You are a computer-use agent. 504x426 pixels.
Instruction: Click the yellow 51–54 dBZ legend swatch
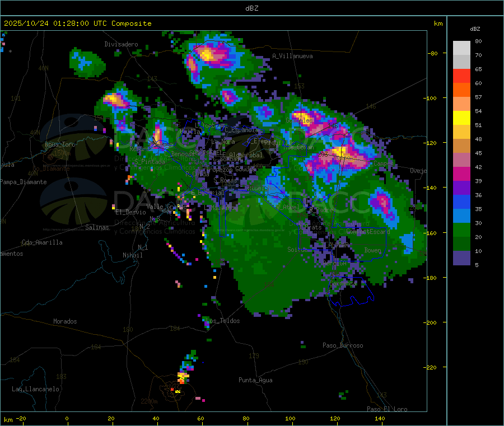coord(461,118)
